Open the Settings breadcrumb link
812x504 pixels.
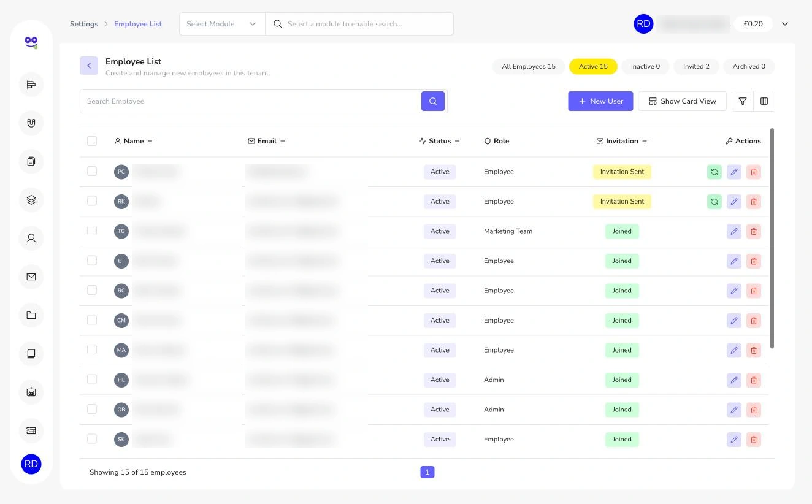(84, 24)
